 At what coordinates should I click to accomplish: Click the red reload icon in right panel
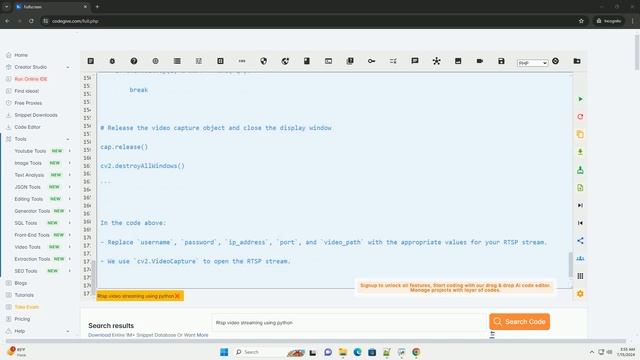(x=580, y=117)
